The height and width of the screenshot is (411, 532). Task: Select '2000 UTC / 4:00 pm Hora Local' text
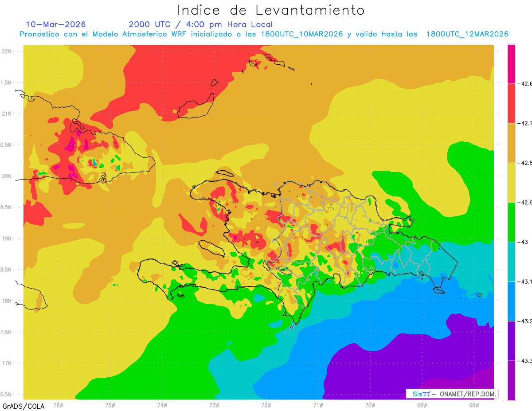[x=201, y=24]
